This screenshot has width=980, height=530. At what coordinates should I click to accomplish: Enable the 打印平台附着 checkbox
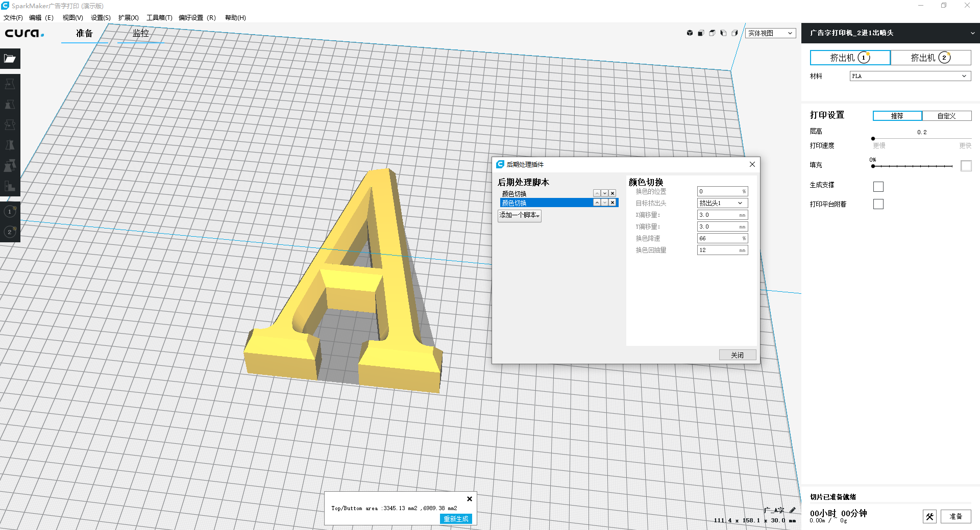(x=878, y=204)
